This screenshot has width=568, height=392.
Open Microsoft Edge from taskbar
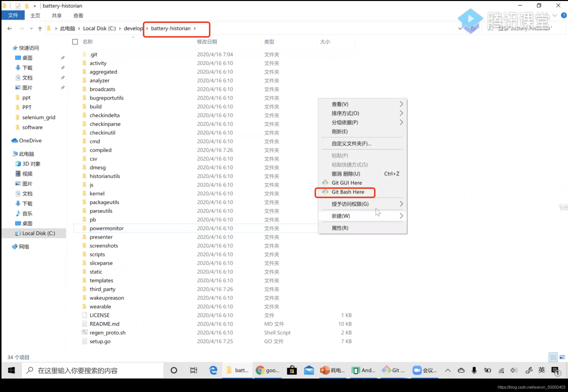[x=213, y=371]
